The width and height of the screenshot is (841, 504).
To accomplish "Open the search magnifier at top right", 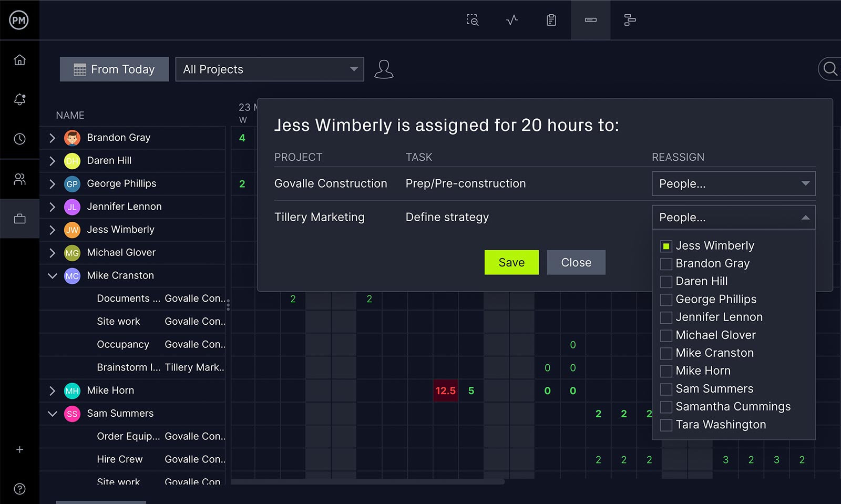I will pos(829,69).
